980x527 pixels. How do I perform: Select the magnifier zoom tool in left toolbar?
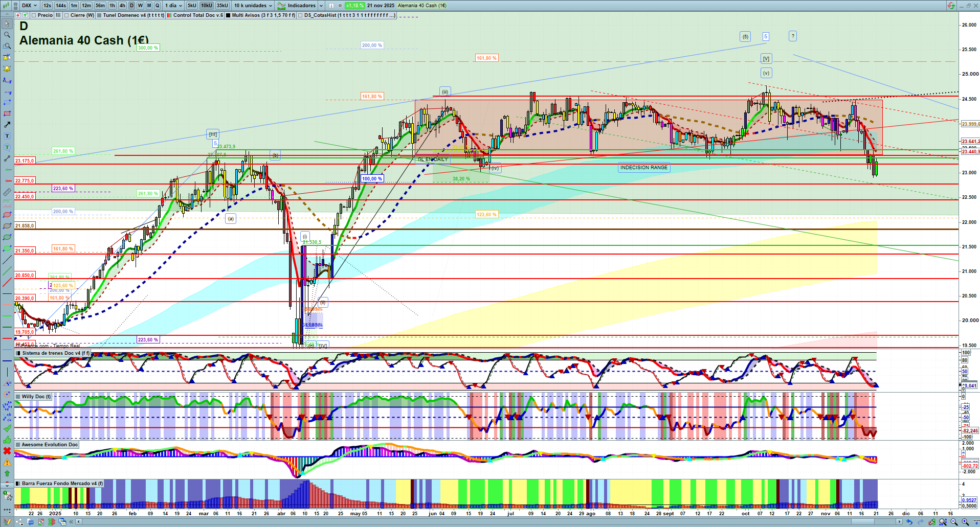point(7,35)
